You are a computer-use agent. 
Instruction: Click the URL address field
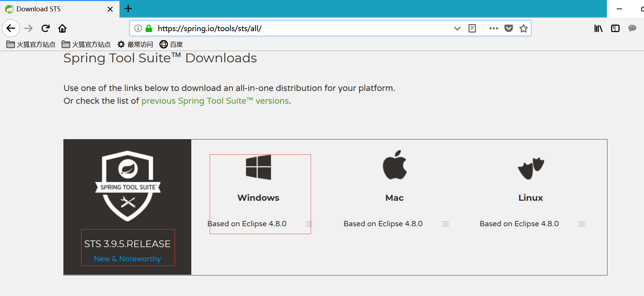[301, 28]
